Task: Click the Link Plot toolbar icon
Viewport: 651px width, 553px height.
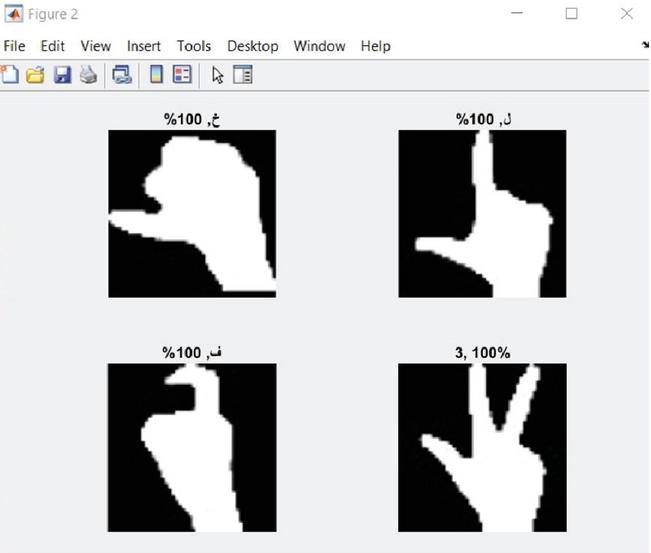Action: pos(122,75)
